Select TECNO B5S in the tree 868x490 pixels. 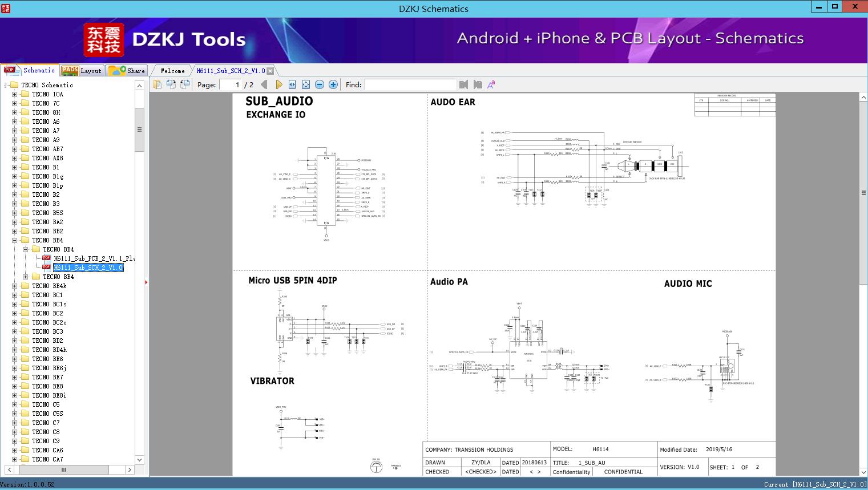click(47, 213)
